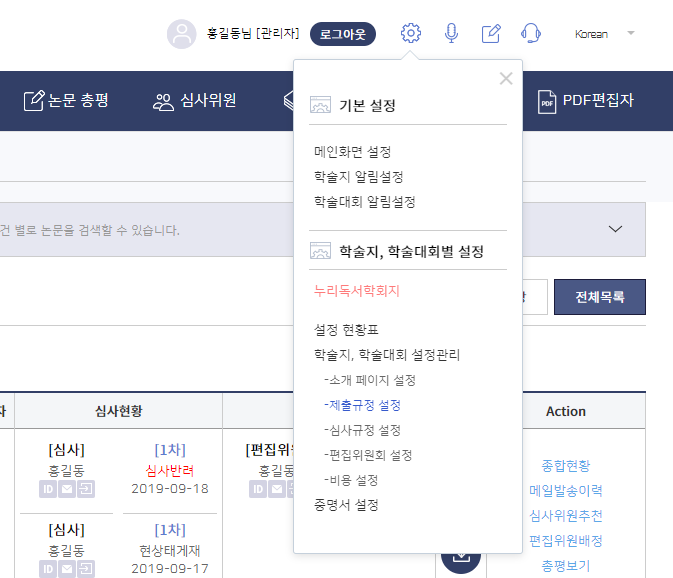Click the 전체목록 button

click(600, 297)
